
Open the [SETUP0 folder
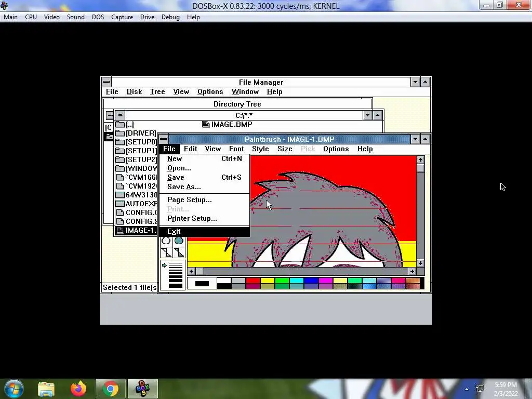[x=136, y=142]
